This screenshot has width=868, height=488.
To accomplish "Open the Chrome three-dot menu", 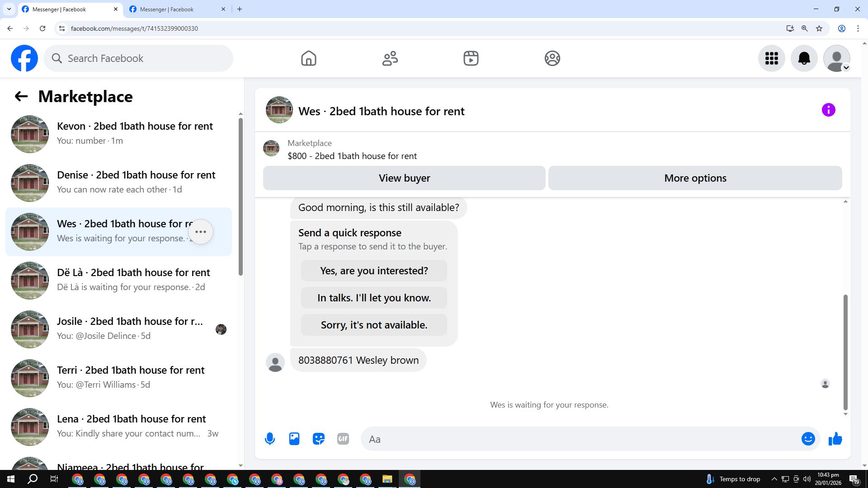I will [858, 28].
